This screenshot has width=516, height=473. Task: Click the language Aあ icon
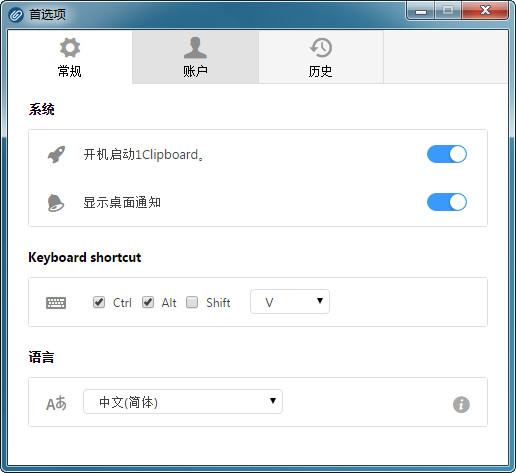pyautogui.click(x=56, y=403)
